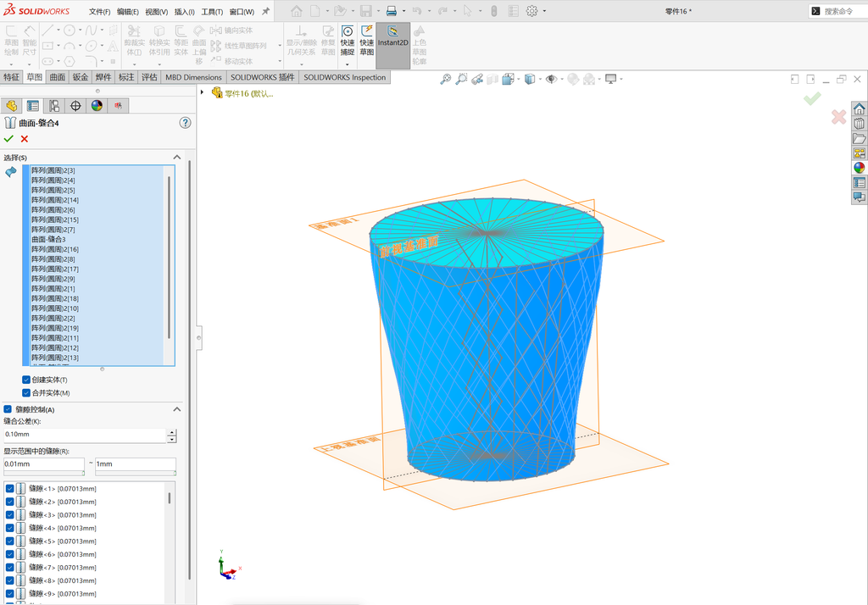Image resolution: width=868 pixels, height=605 pixels.
Task: Open the 插入(I) menu
Action: tap(184, 12)
